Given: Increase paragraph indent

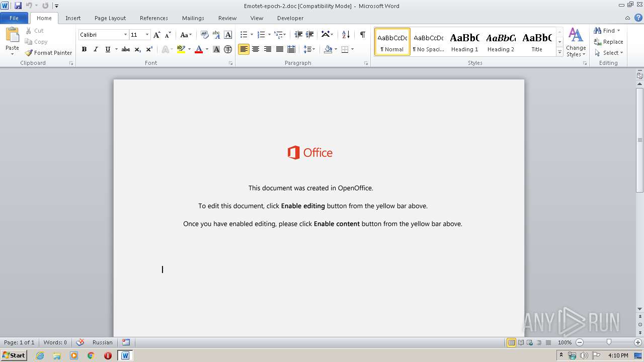Looking at the screenshot, I should [x=310, y=35].
